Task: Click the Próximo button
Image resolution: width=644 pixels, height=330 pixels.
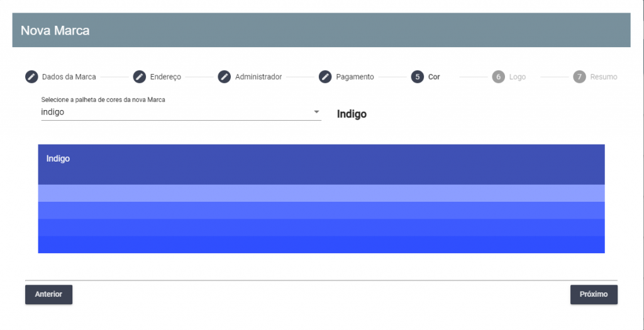Action: (x=594, y=294)
